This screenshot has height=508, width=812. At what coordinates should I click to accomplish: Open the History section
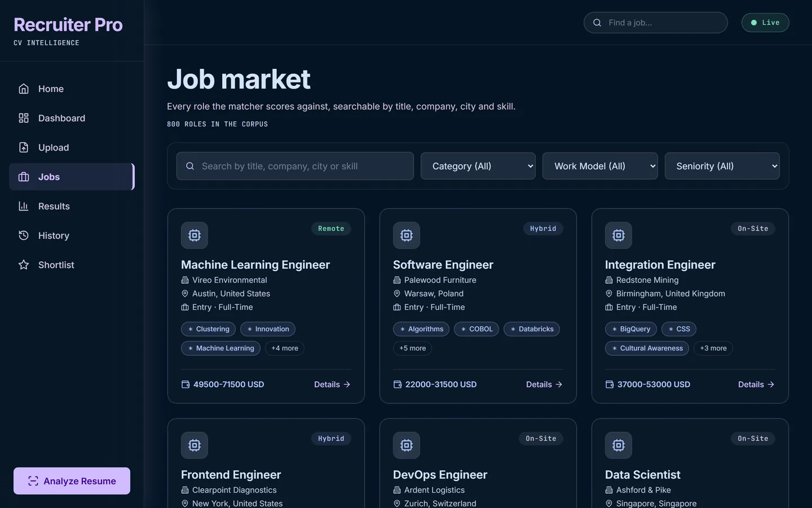tap(72, 235)
